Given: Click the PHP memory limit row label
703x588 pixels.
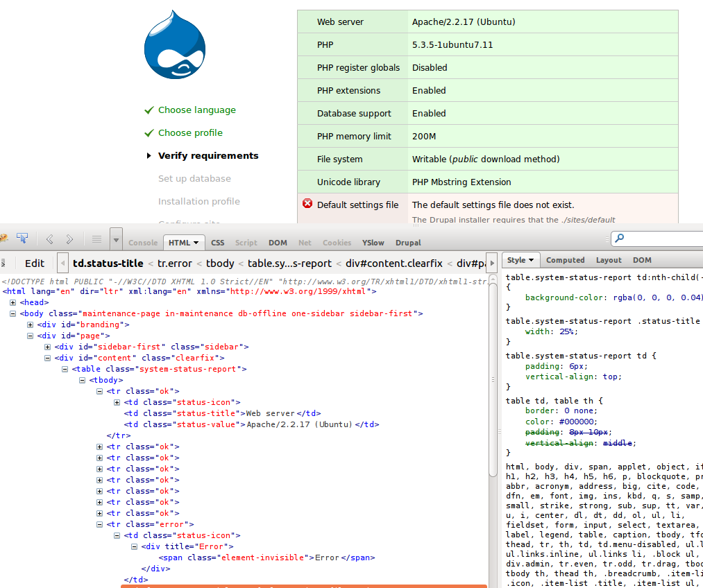Looking at the screenshot, I should (x=354, y=136).
